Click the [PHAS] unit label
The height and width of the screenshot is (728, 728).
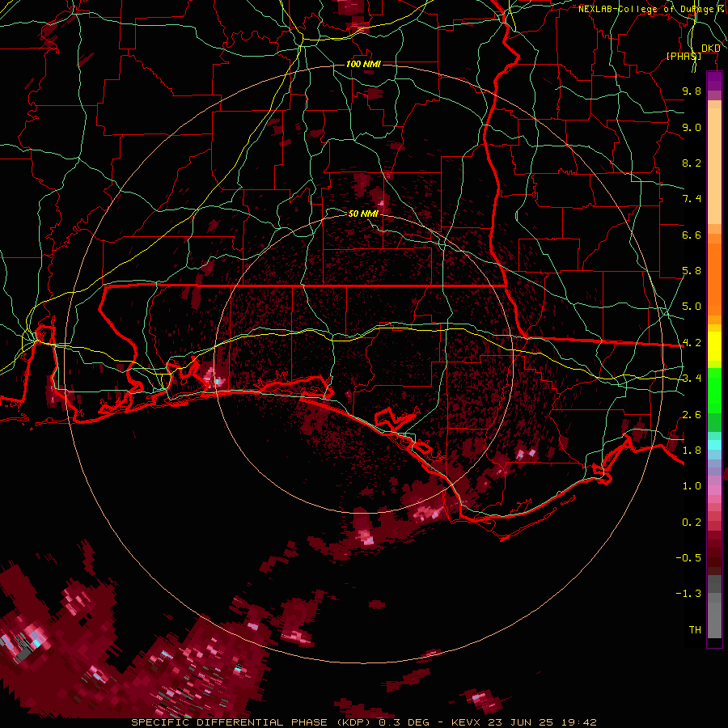coord(684,56)
